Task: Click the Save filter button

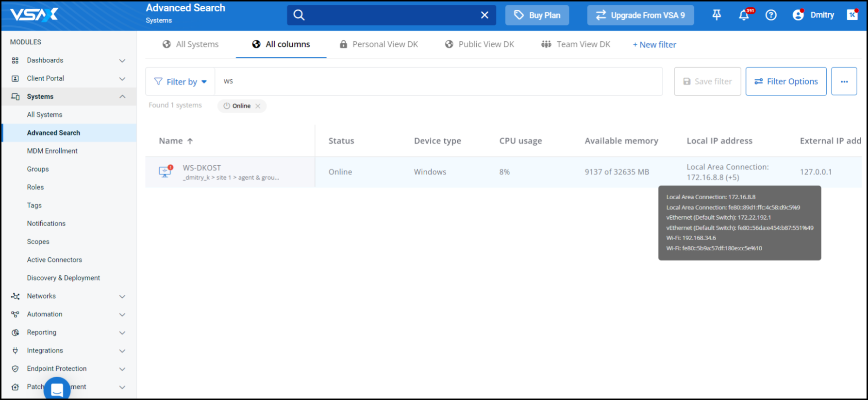Action: tap(707, 81)
